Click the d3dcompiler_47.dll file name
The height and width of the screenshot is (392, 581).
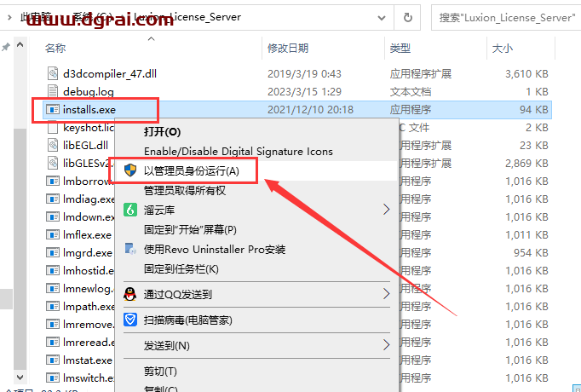[110, 74]
